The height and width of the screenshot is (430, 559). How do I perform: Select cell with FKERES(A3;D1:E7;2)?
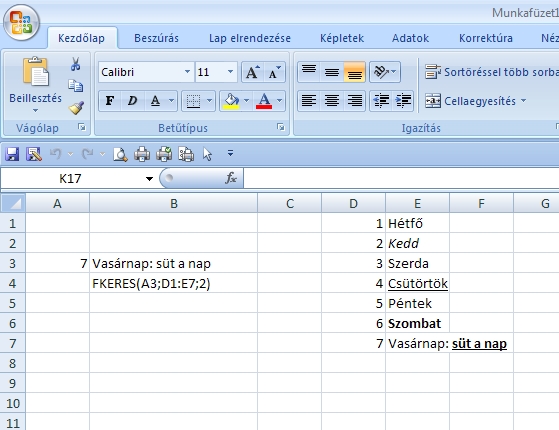click(x=174, y=283)
